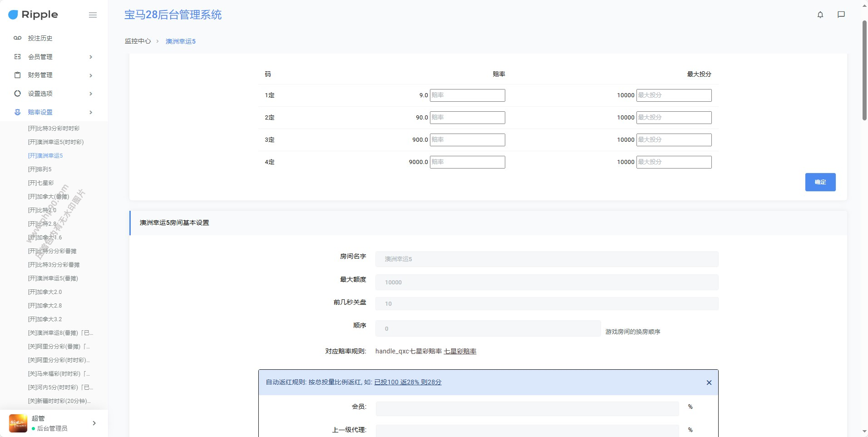Open the 七星彩赔率 link
The width and height of the screenshot is (868, 437).
click(459, 351)
